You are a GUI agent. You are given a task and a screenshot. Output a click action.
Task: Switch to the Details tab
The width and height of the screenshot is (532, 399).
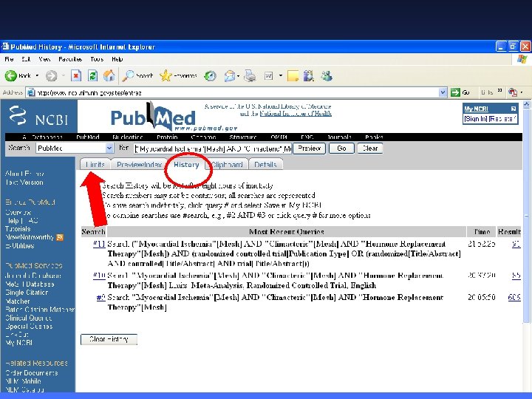[265, 165]
